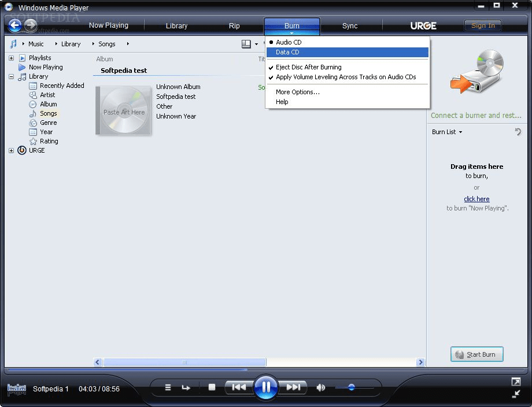This screenshot has width=532, height=407.
Task: Collapse the Library tree node
Action: pyautogui.click(x=12, y=76)
